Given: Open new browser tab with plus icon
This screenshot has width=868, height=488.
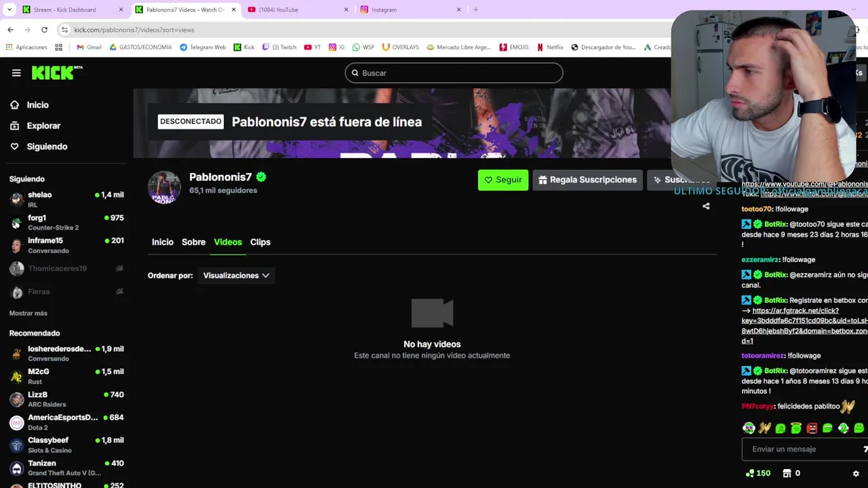Looking at the screenshot, I should pyautogui.click(x=475, y=9).
